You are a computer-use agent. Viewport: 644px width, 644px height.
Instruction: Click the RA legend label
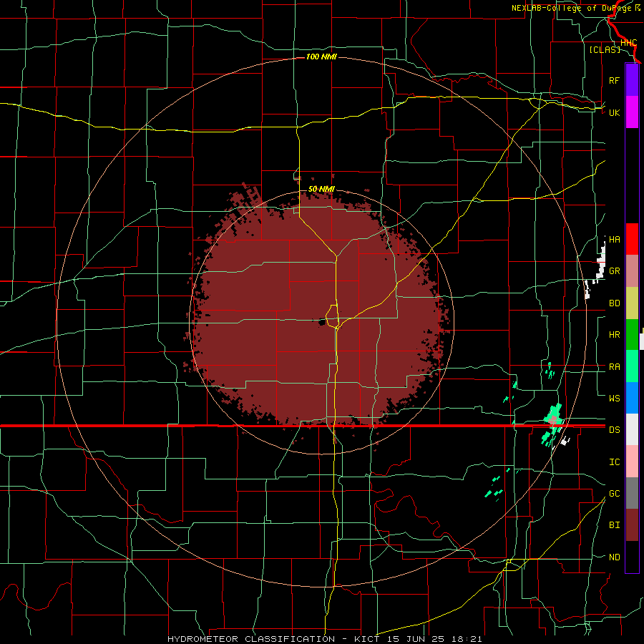pyautogui.click(x=614, y=367)
